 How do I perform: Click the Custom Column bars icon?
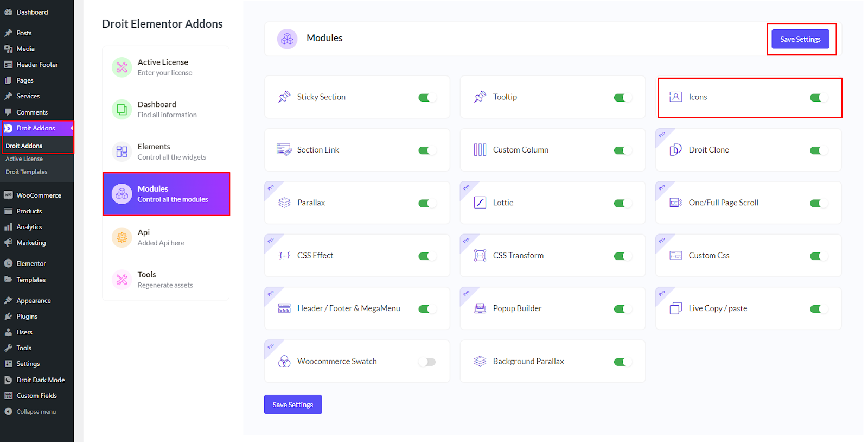click(x=480, y=149)
